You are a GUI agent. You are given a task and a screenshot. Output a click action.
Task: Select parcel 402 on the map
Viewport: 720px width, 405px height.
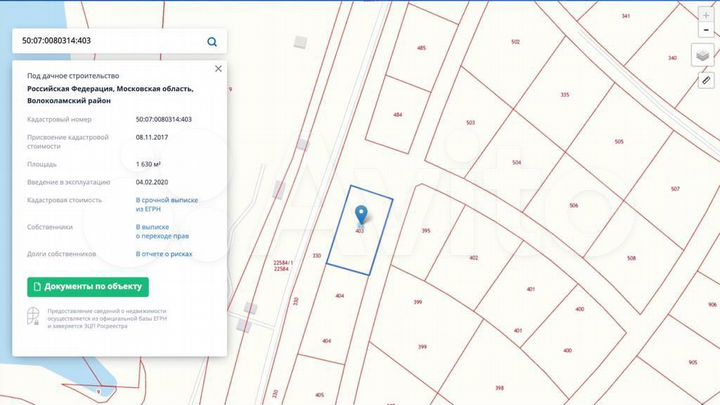tap(473, 258)
